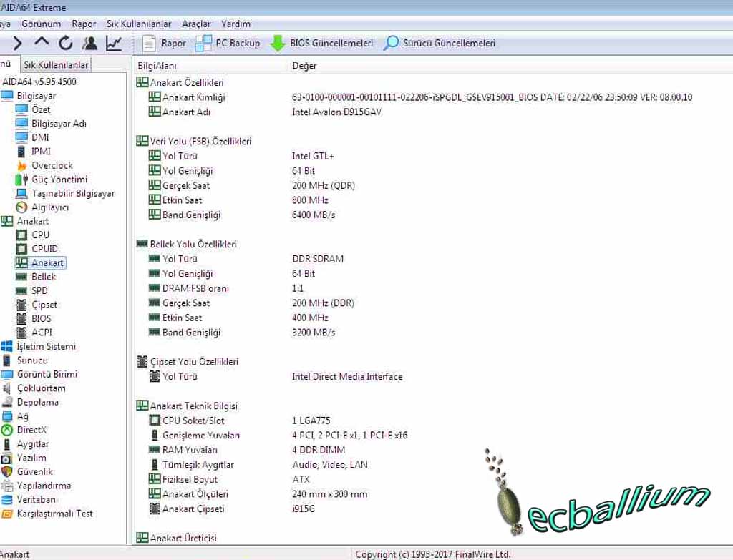Open Overclock in the sidebar
The image size is (733, 560).
(x=52, y=165)
